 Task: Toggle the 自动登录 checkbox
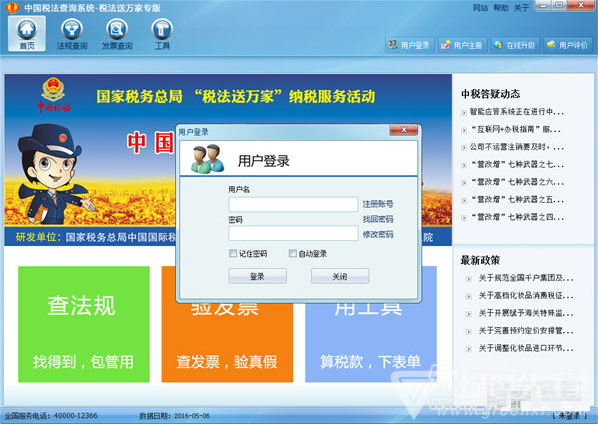pyautogui.click(x=293, y=253)
